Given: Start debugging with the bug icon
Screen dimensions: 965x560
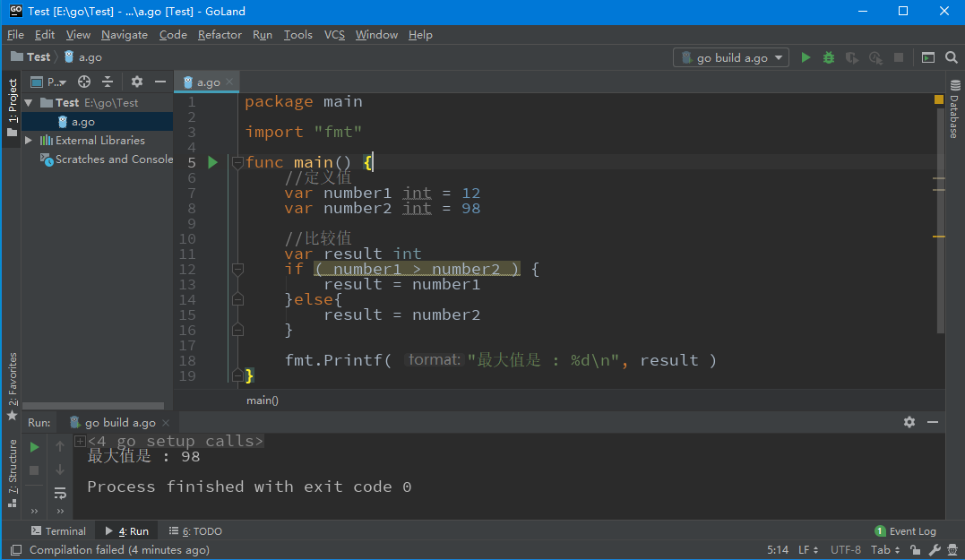Looking at the screenshot, I should point(827,56).
